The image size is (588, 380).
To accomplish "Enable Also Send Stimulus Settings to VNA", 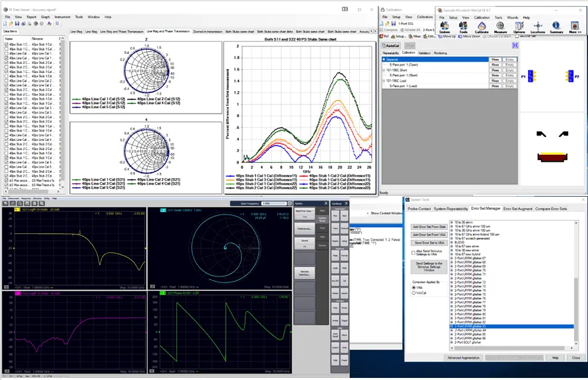I will pyautogui.click(x=413, y=252).
